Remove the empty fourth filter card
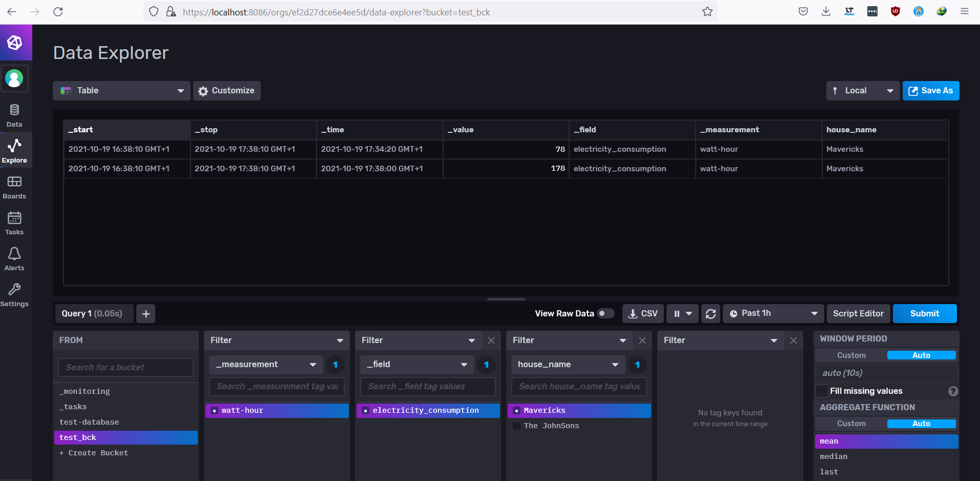This screenshot has width=980, height=481. click(794, 340)
